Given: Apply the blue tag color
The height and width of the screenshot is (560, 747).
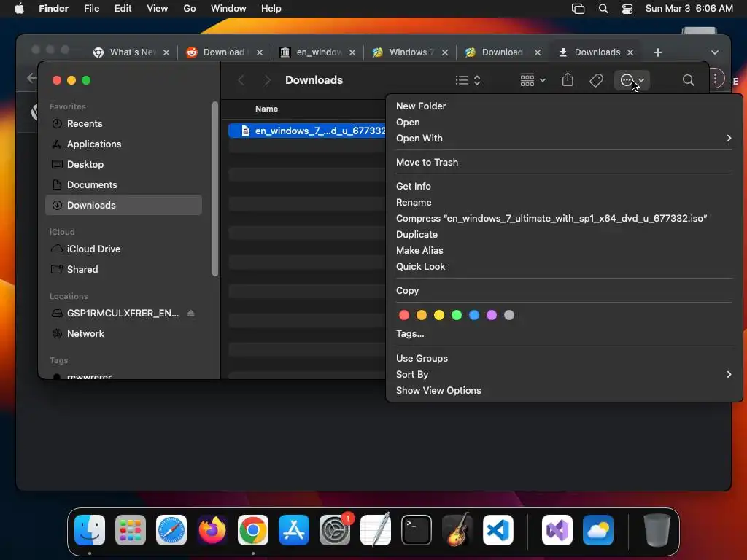Looking at the screenshot, I should [474, 315].
